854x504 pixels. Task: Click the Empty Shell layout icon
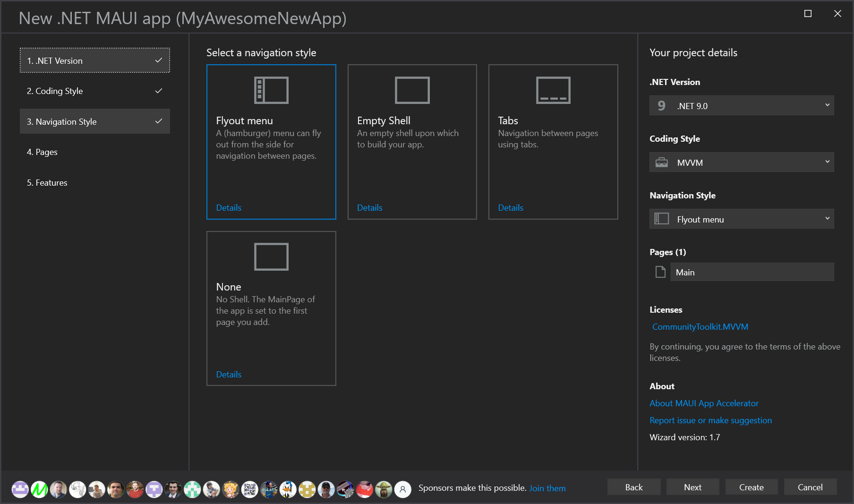tap(412, 90)
